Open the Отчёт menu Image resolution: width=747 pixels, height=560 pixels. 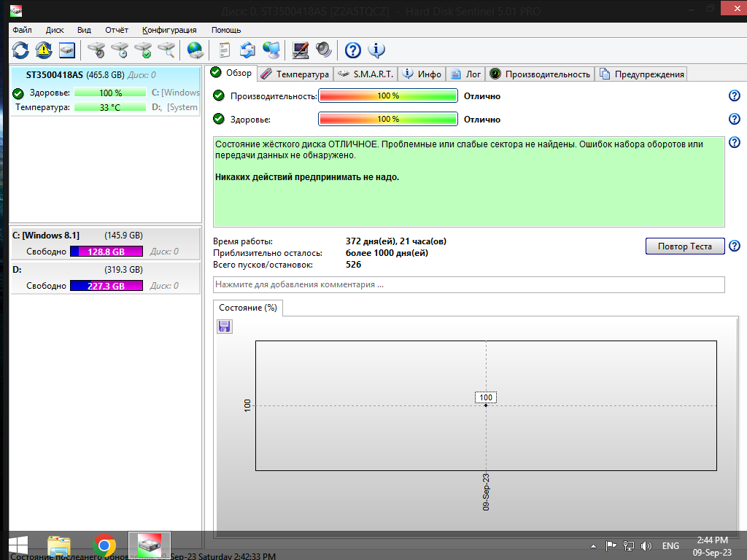point(116,30)
